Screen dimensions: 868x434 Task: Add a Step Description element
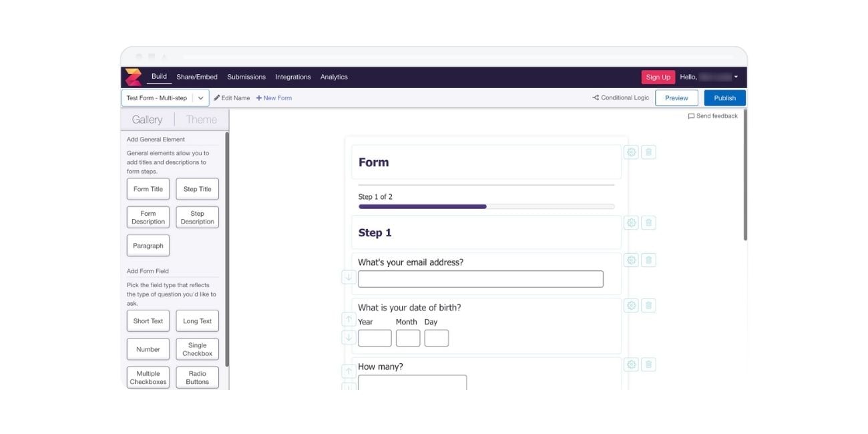click(x=197, y=218)
